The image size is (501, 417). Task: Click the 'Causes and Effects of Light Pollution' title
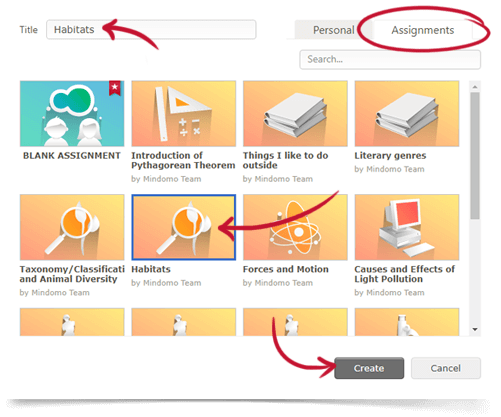pos(404,274)
